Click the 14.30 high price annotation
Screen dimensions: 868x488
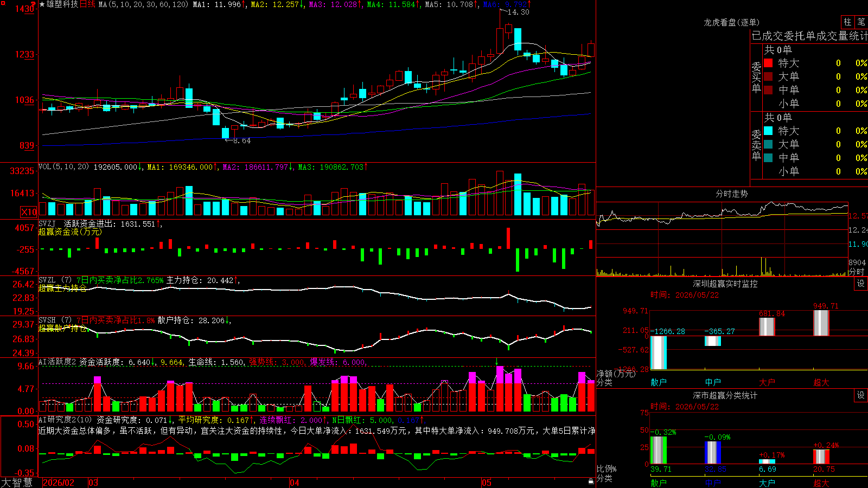518,12
